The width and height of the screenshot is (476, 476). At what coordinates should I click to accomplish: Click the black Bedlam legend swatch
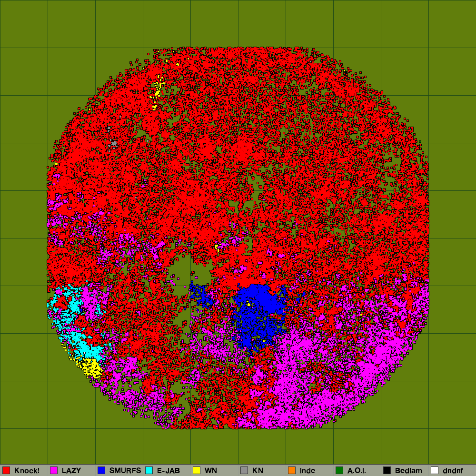[x=387, y=470]
